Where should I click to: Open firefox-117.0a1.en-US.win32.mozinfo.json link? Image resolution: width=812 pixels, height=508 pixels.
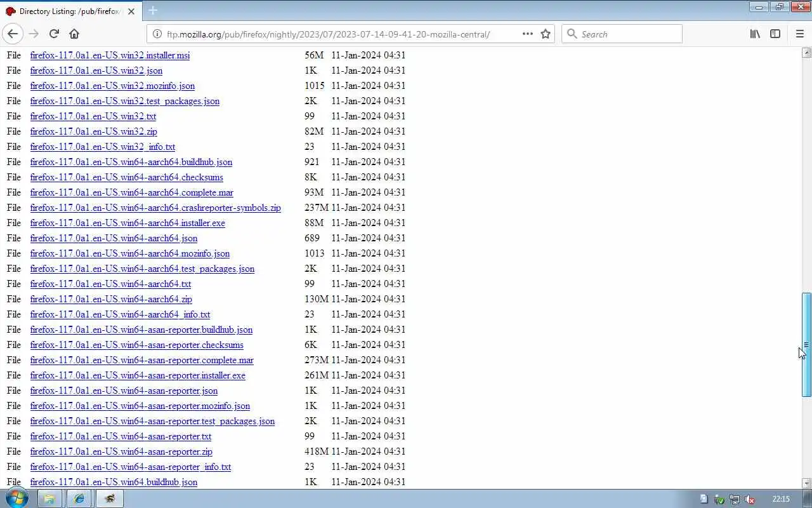click(x=112, y=86)
